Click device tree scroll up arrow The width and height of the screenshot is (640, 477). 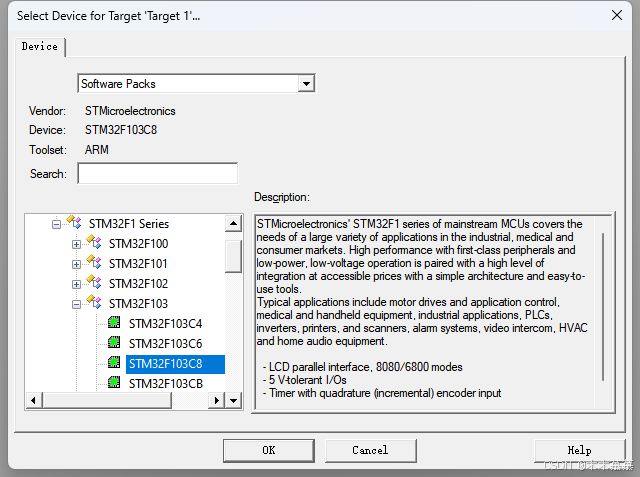point(233,223)
